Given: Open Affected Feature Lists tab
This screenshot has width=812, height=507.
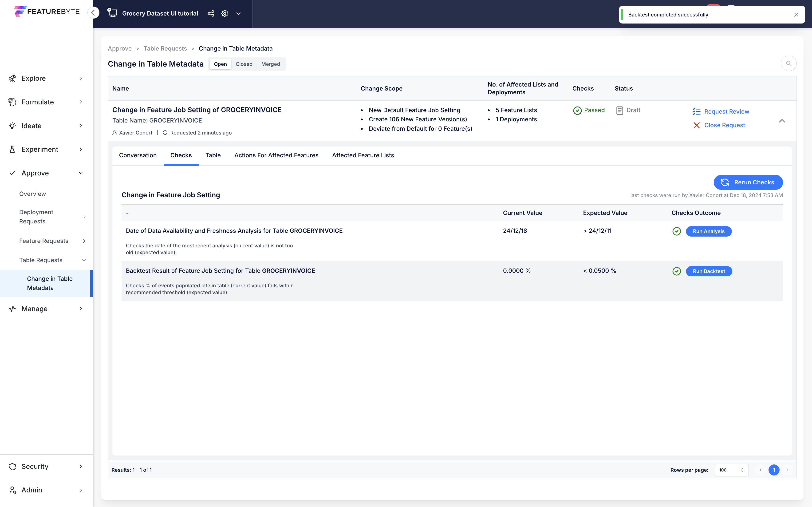Looking at the screenshot, I should point(363,155).
